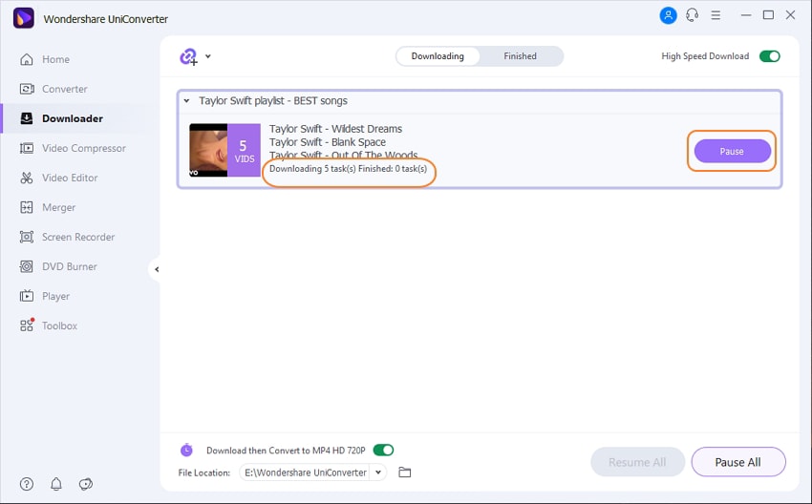
Task: Click 'High Speed Download' label
Action: [x=705, y=56]
